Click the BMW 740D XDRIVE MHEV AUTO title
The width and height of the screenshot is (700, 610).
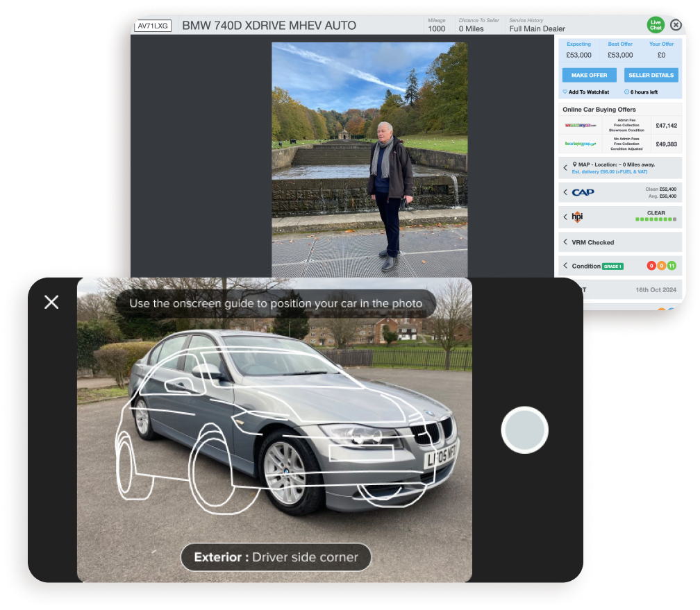269,26
